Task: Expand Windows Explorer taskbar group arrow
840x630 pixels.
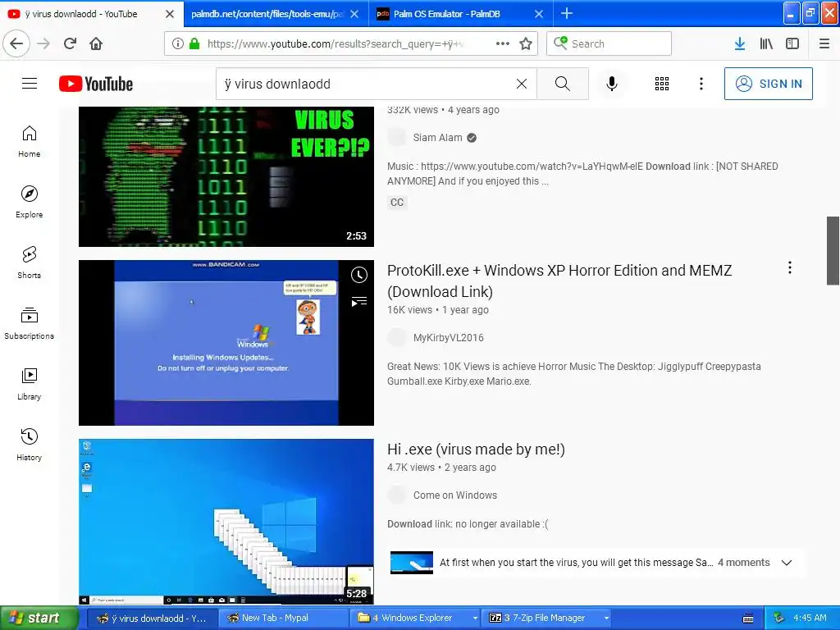Action: pyautogui.click(x=475, y=618)
